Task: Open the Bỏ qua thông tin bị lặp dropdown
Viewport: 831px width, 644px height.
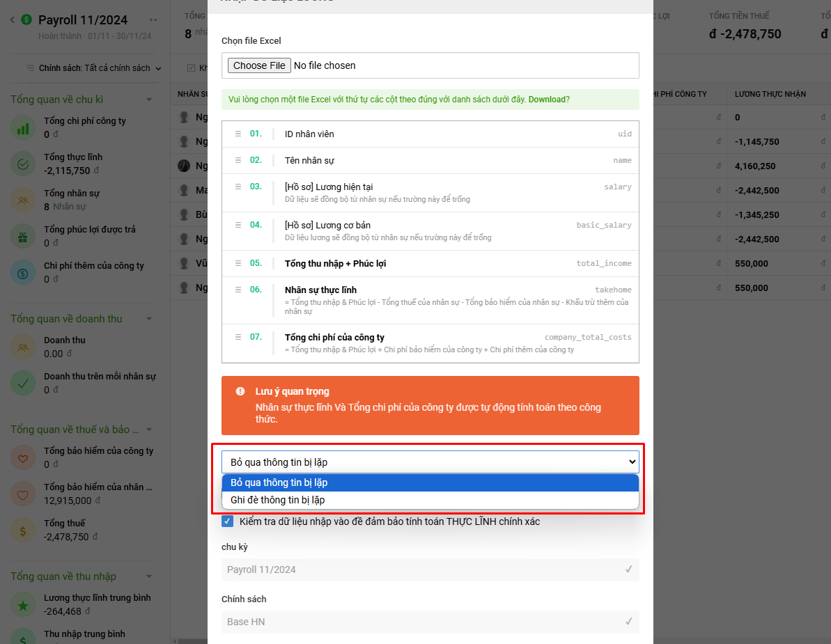Action: (430, 462)
